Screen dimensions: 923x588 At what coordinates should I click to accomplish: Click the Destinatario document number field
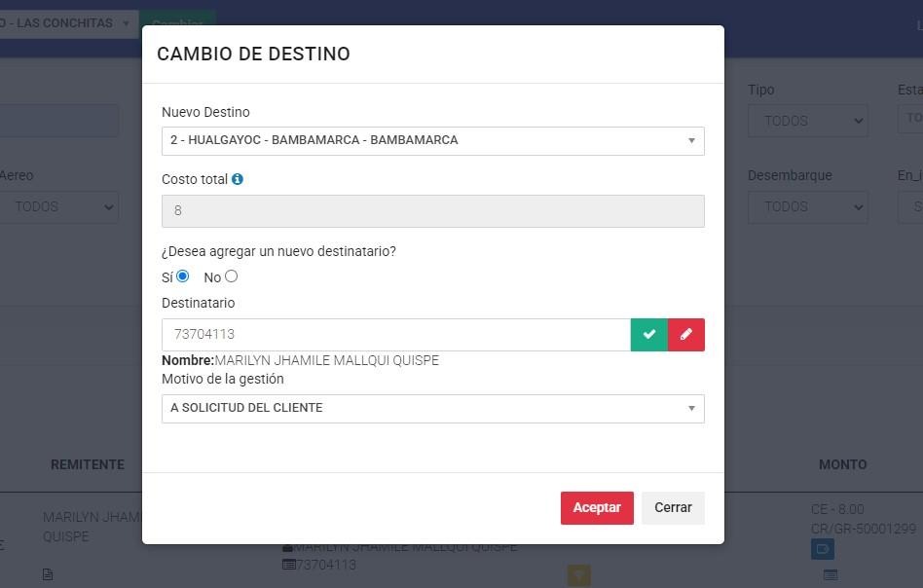395,334
